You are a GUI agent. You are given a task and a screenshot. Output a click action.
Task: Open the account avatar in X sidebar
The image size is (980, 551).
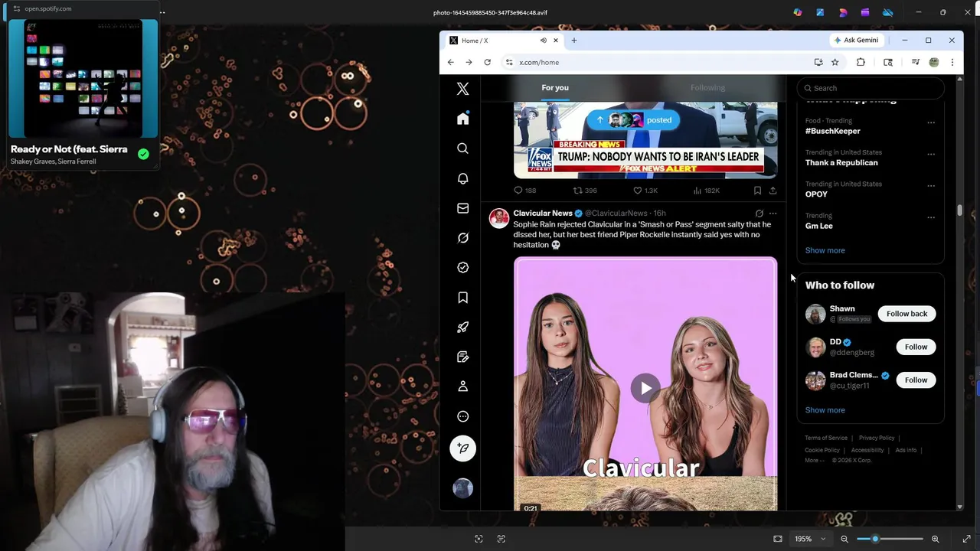(462, 488)
